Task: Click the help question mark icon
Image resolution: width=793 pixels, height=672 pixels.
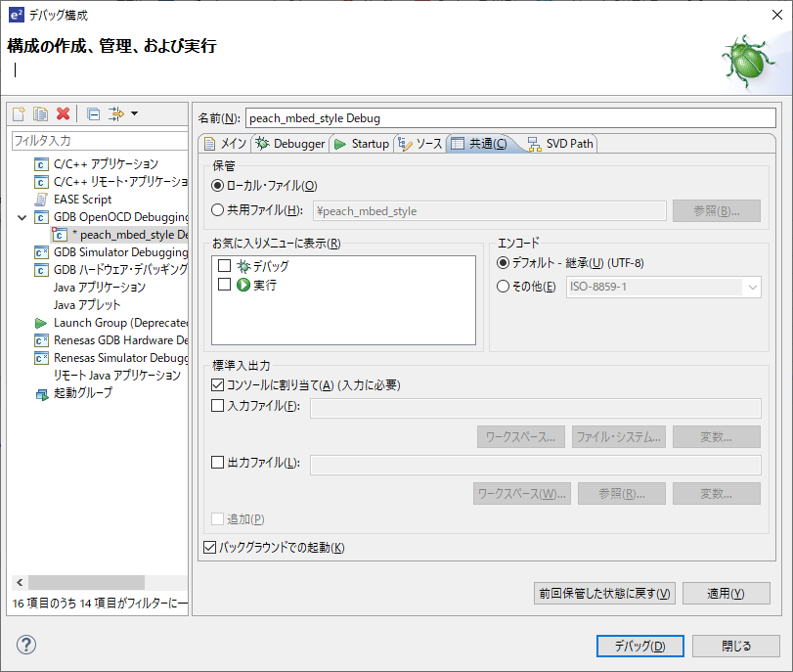Action: pos(26,645)
